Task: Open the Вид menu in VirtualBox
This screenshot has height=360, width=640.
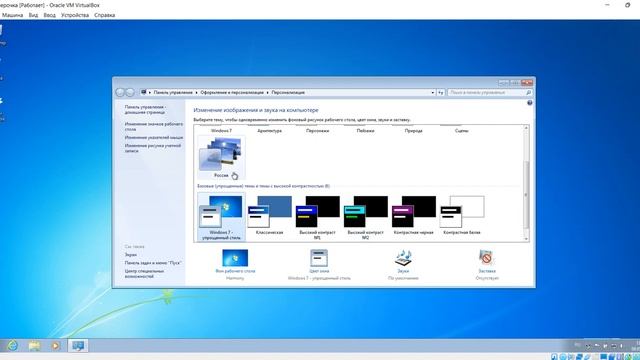Action: pos(33,15)
